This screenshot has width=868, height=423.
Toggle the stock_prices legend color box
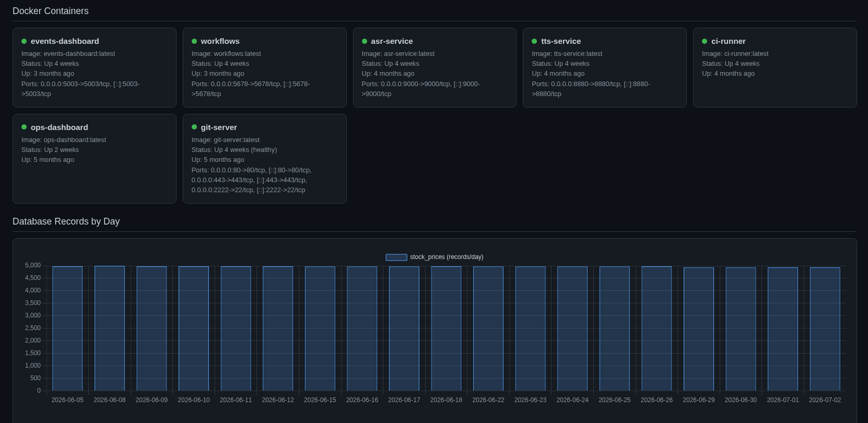click(x=396, y=257)
